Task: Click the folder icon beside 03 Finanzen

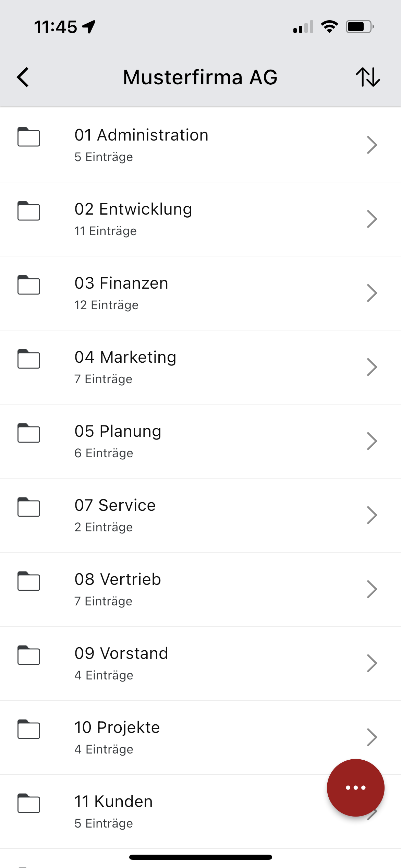Action: 29,285
